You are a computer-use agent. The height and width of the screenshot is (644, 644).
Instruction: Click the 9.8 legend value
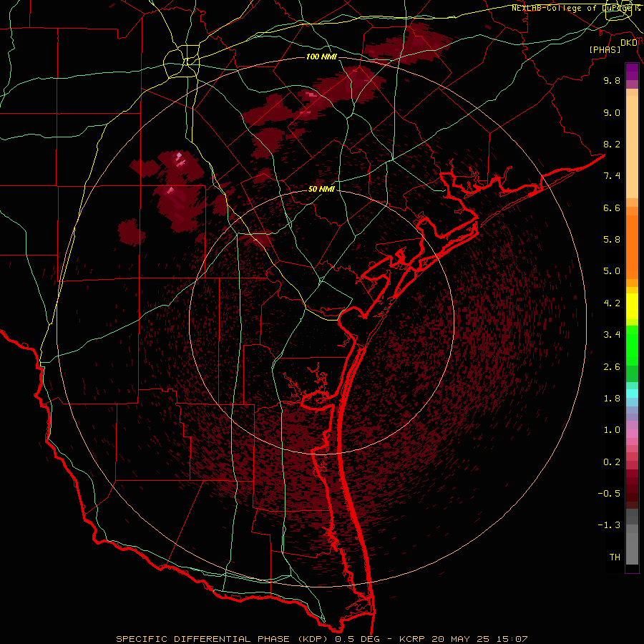click(x=612, y=80)
